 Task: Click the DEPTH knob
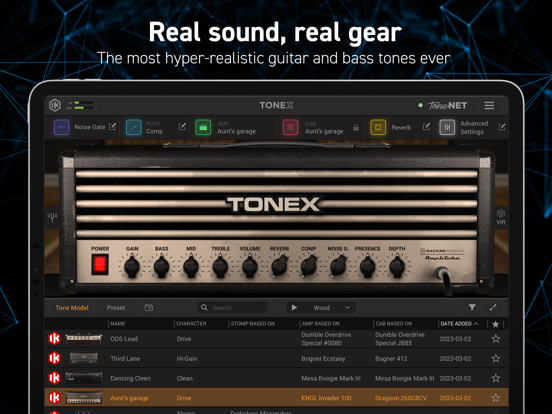click(397, 267)
